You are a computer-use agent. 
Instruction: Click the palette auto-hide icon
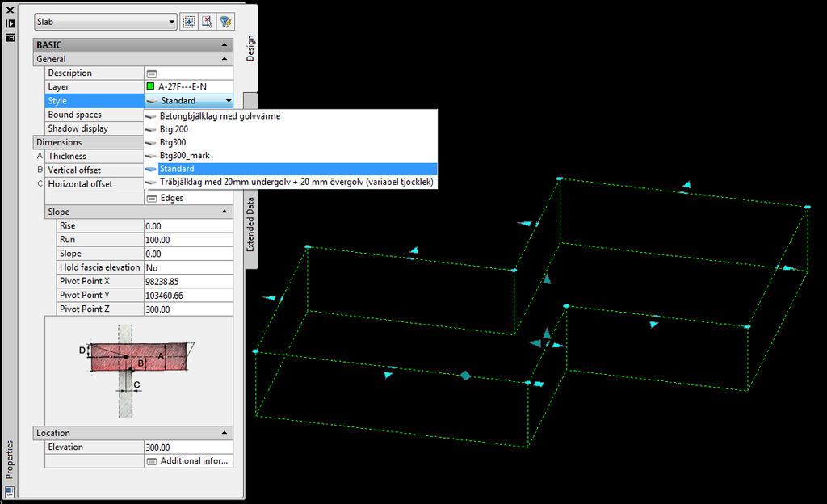[x=10, y=23]
